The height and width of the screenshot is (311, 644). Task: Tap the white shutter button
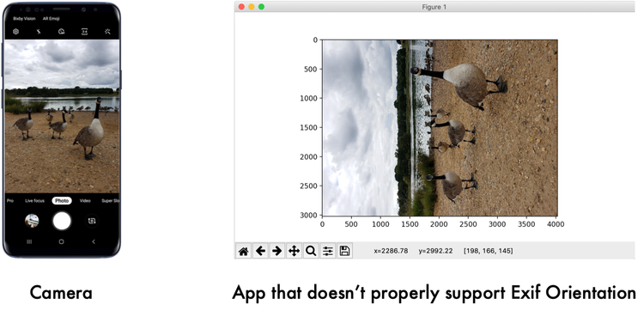tap(62, 221)
